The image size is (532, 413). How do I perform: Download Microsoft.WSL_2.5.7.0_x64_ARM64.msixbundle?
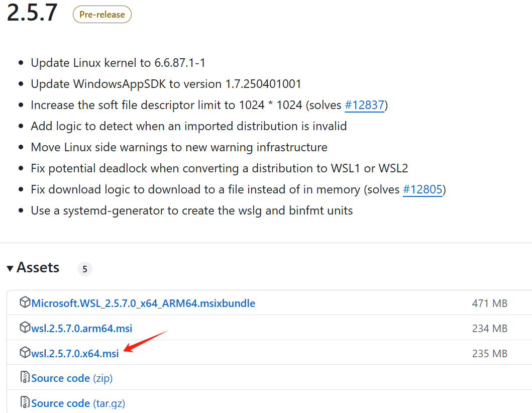[143, 303]
